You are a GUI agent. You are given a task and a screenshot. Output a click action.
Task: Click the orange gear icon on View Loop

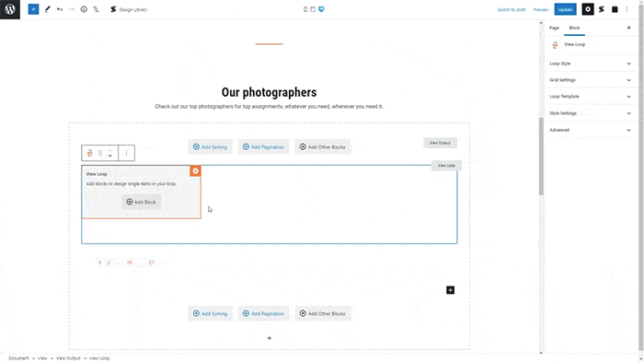coord(195,171)
